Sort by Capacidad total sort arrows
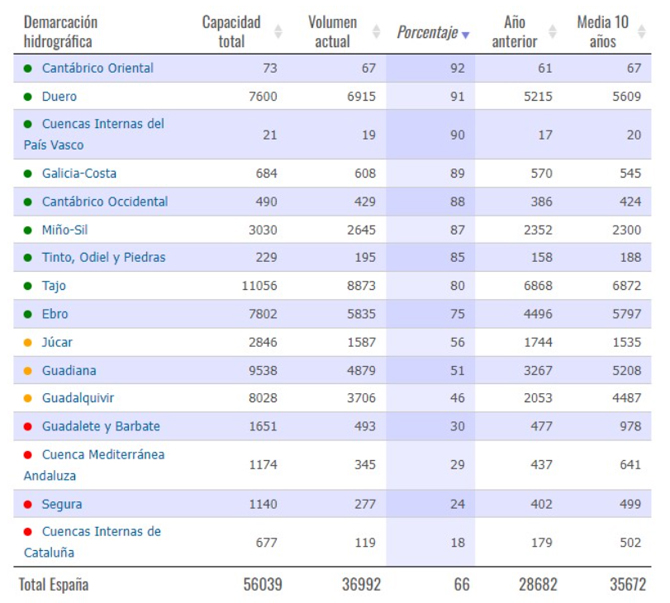Viewport: 670px width, 603px height. click(x=278, y=32)
